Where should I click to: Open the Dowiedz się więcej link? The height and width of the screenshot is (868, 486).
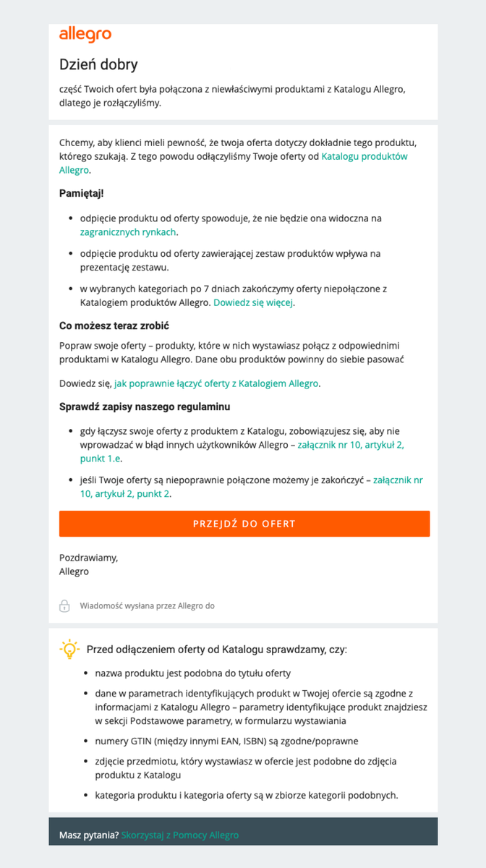pos(254,303)
